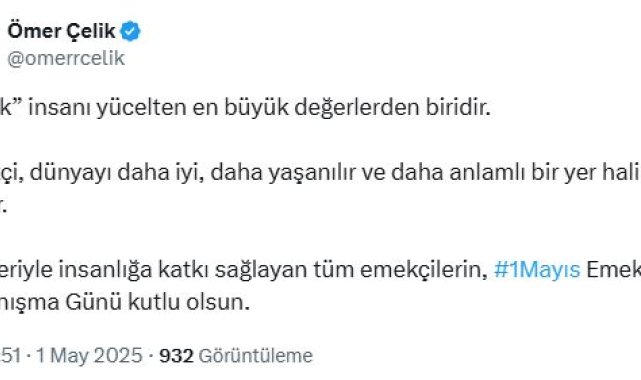Click the blue verified badge icon

130,31
